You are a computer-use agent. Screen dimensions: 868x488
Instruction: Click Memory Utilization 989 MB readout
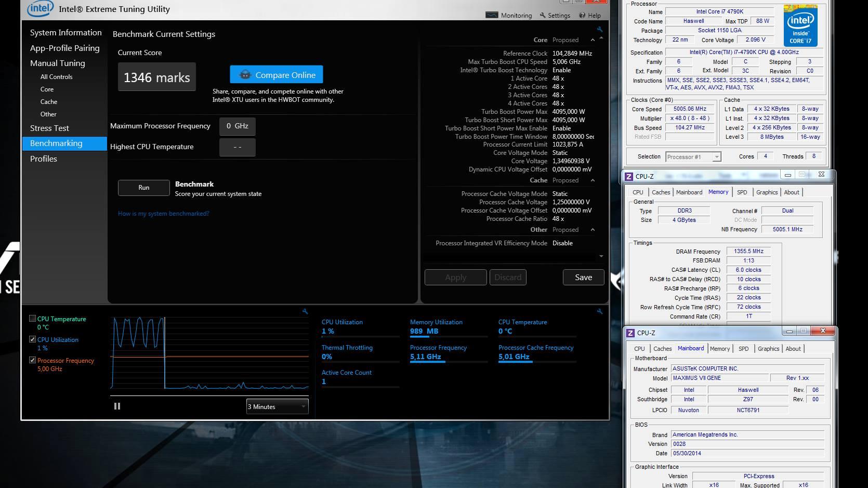coord(424,331)
